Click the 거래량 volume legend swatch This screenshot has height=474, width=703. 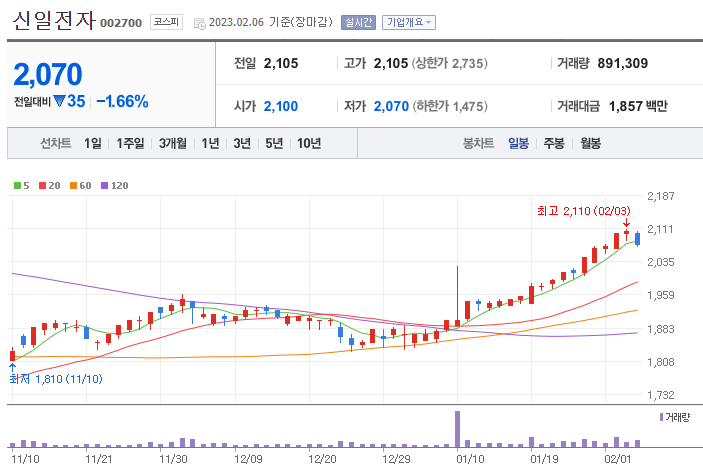[661, 417]
